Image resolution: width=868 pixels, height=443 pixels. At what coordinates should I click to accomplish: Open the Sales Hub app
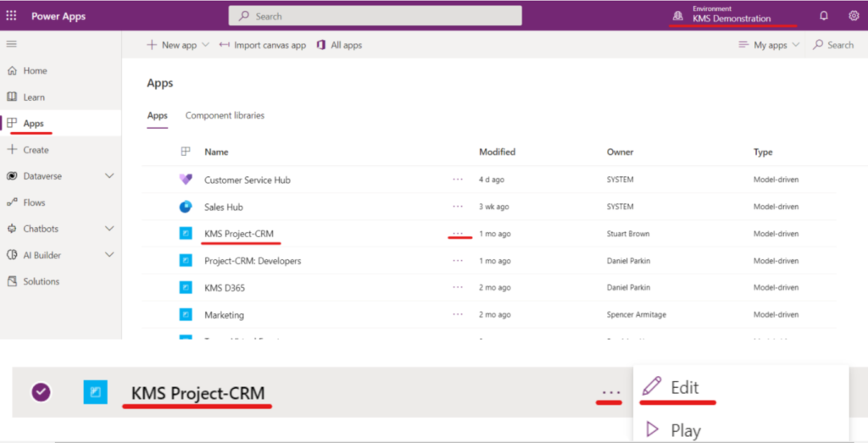click(x=224, y=207)
